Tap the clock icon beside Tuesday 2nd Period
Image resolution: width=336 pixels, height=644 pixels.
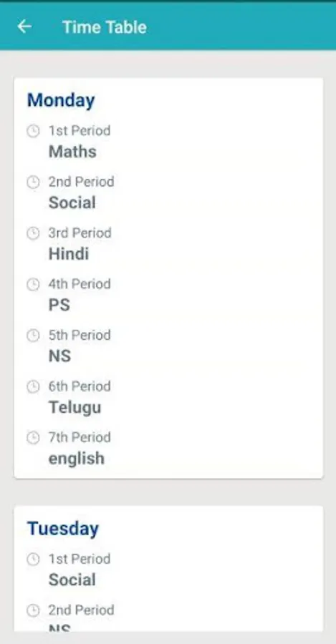pos(33,610)
